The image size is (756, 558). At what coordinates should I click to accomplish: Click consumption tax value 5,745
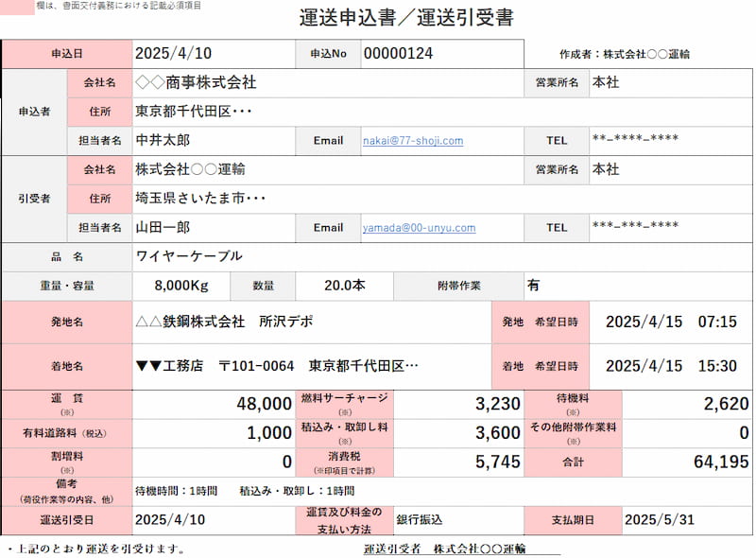pyautogui.click(x=498, y=462)
